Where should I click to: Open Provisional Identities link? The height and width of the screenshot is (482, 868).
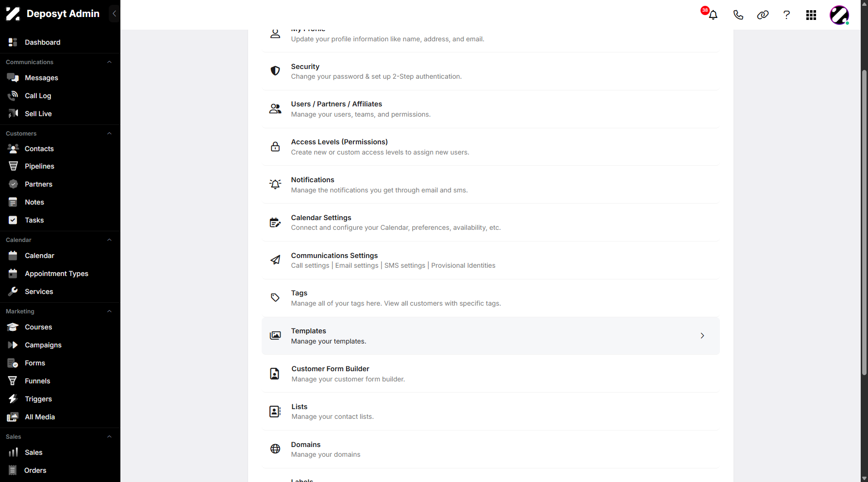463,266
